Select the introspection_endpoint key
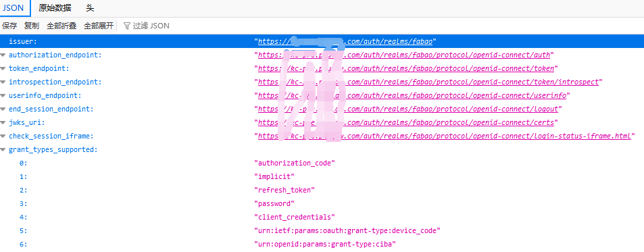644x252 pixels. tap(55, 82)
